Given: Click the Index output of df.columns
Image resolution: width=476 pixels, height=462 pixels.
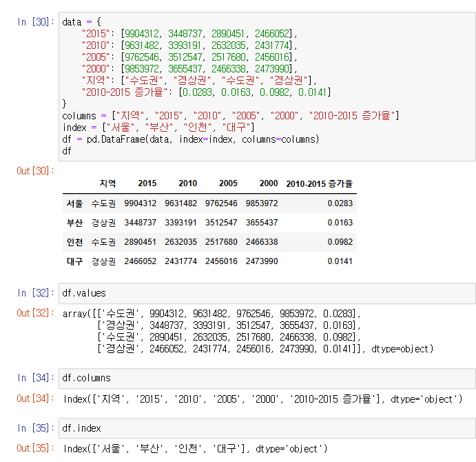Looking at the screenshot, I should (262, 399).
